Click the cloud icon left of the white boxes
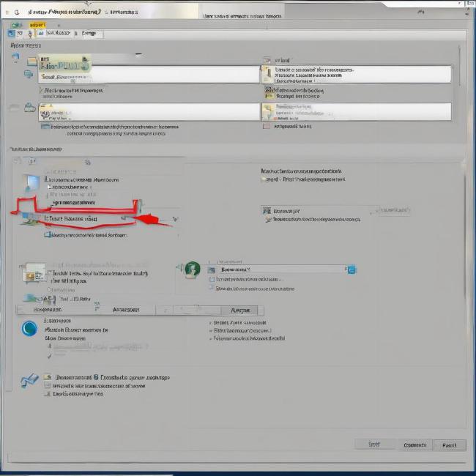476x476 pixels. pos(30,107)
